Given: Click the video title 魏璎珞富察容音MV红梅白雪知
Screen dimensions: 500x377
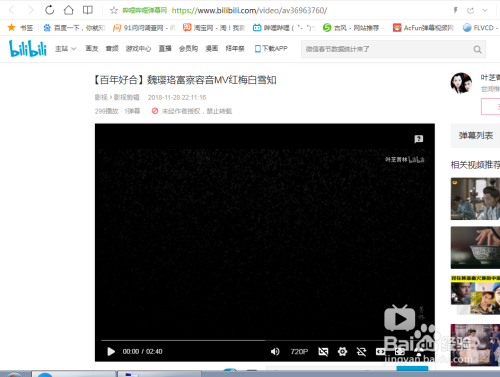Looking at the screenshot, I should (x=212, y=80).
